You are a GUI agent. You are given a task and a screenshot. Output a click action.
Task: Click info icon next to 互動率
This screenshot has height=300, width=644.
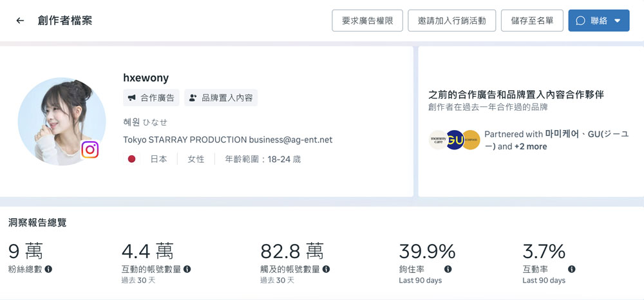571,269
